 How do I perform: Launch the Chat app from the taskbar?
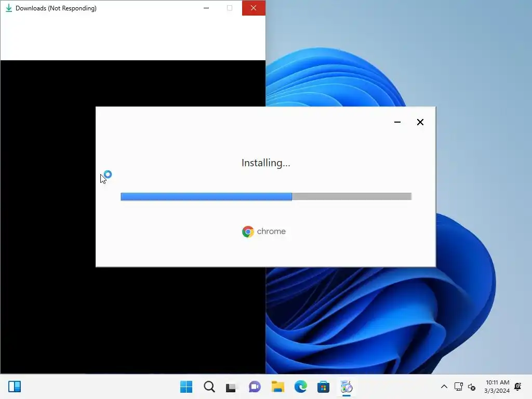pos(255,387)
